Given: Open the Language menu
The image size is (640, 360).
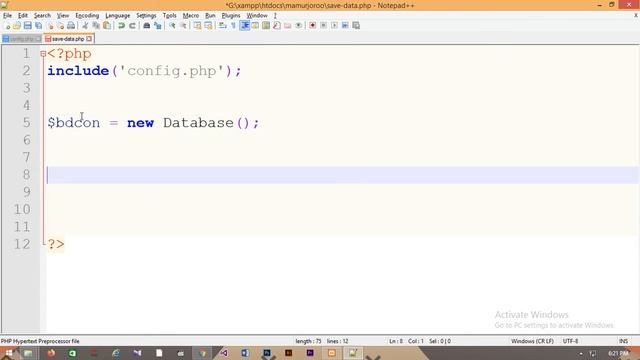Looking at the screenshot, I should point(118,16).
